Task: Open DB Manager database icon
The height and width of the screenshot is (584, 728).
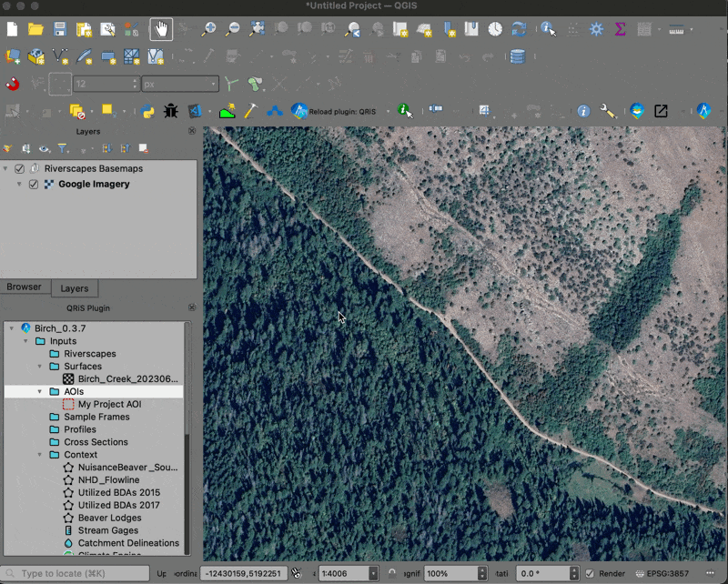Action: 517,56
